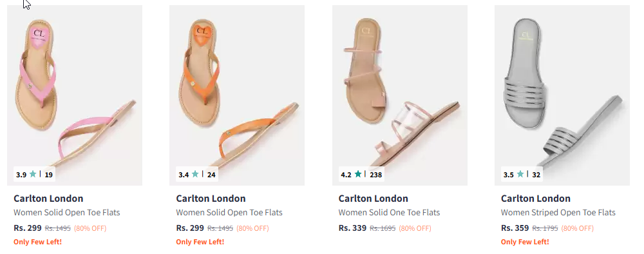Click Rs. 299 price of orange flats

(x=190, y=228)
